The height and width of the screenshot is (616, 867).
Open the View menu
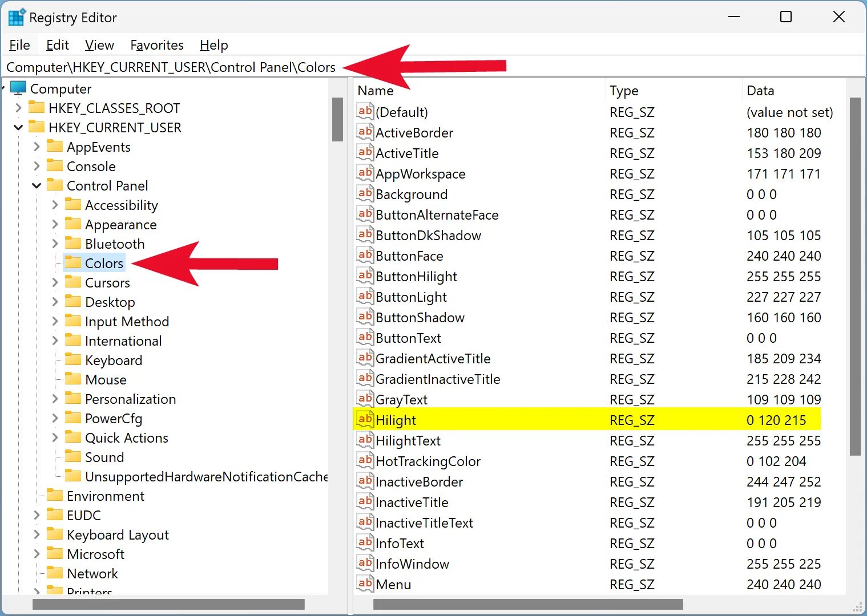pyautogui.click(x=99, y=45)
